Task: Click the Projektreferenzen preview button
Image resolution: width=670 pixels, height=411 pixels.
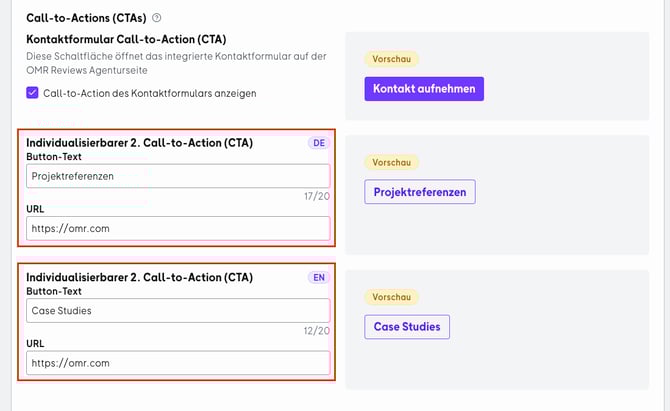Action: [419, 192]
